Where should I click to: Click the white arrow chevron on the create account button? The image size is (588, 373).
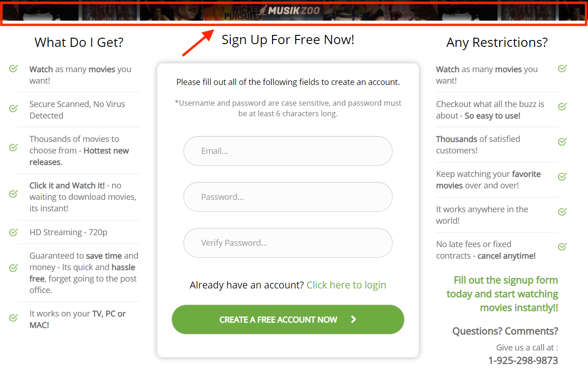point(354,319)
